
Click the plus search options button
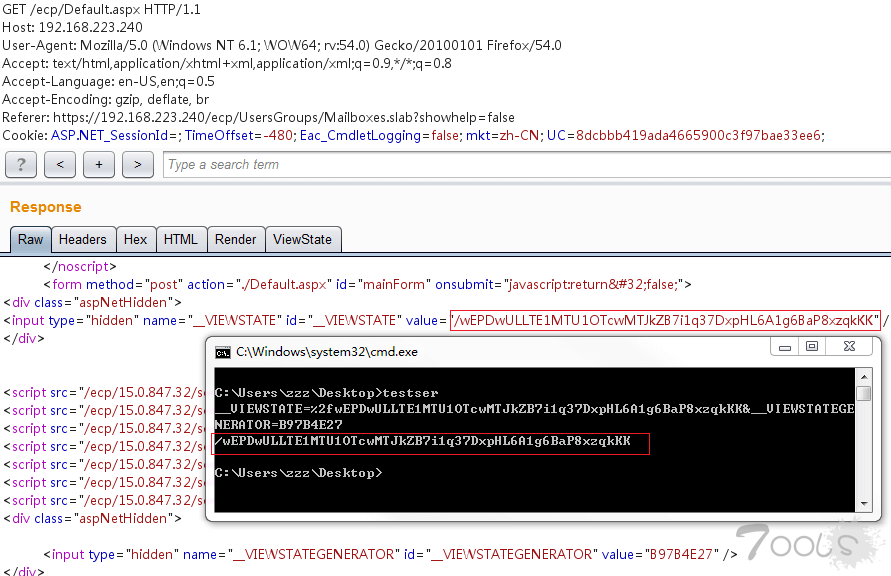click(x=99, y=165)
